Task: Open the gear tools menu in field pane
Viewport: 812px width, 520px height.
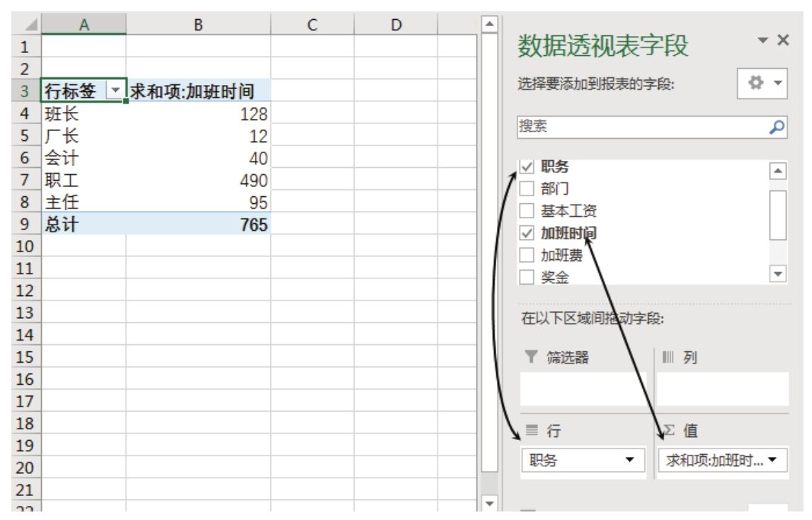Action: tap(763, 86)
